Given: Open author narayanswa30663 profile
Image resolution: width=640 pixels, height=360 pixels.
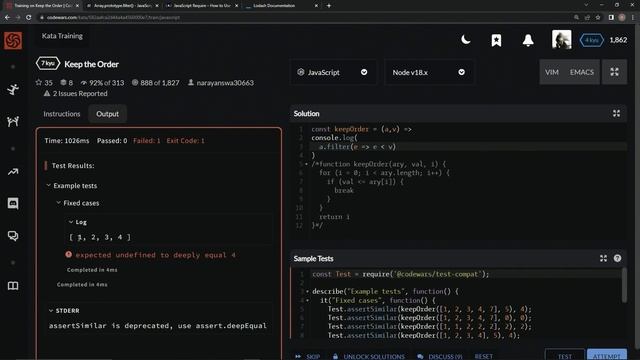Looking at the screenshot, I should 225,82.
